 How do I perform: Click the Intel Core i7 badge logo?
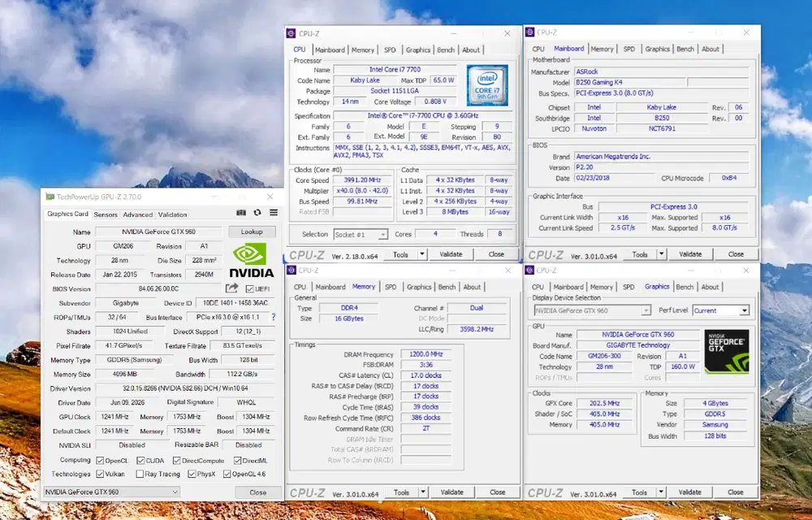coord(487,85)
